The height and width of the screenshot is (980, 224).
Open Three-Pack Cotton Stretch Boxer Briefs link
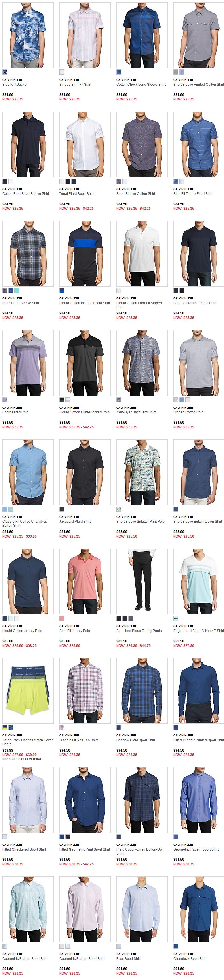[x=27, y=742]
